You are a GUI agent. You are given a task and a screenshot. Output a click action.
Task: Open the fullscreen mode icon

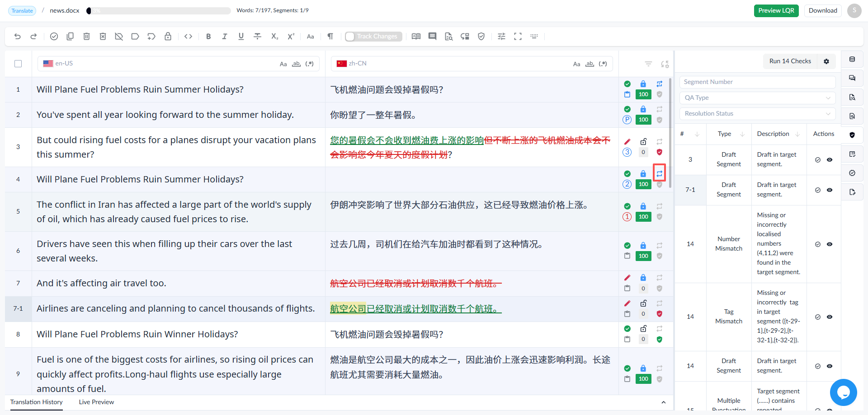(x=518, y=37)
